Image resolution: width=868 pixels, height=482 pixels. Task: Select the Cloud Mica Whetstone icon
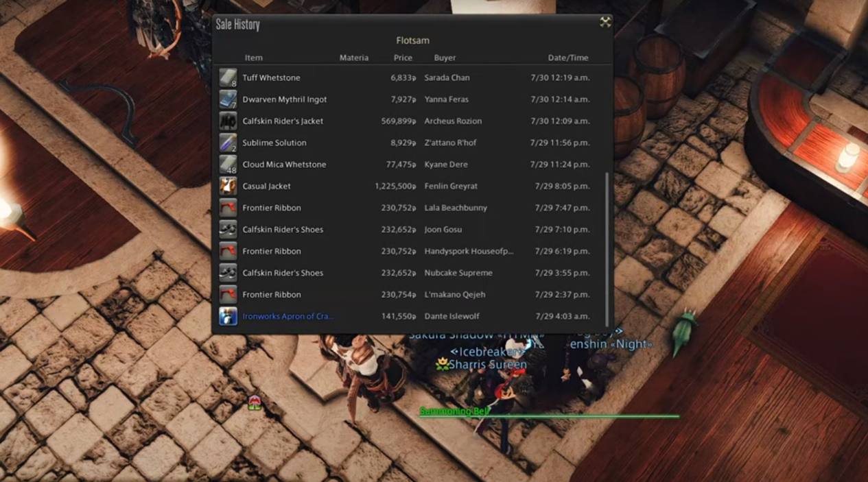[228, 165]
